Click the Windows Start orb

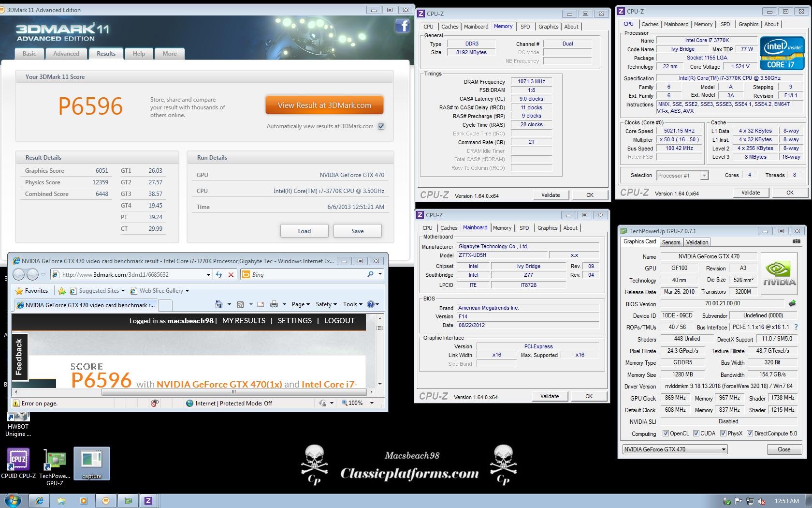12,500
